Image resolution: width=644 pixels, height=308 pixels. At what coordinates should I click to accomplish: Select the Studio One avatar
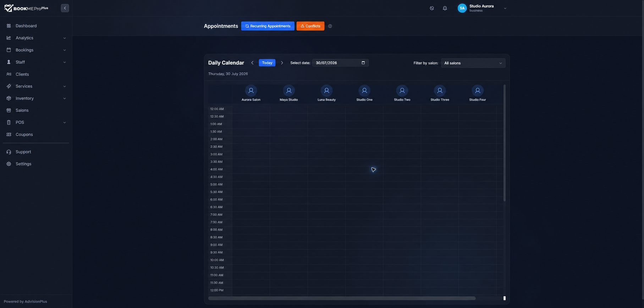(364, 91)
